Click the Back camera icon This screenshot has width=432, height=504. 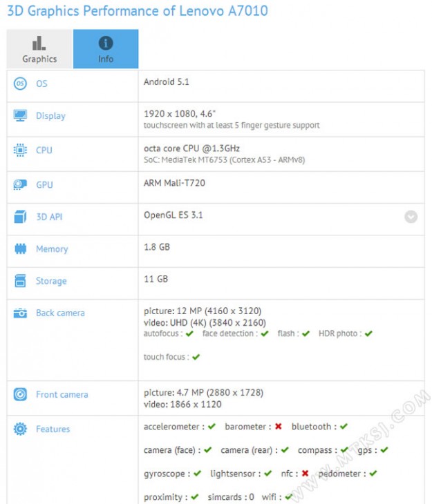coord(20,313)
